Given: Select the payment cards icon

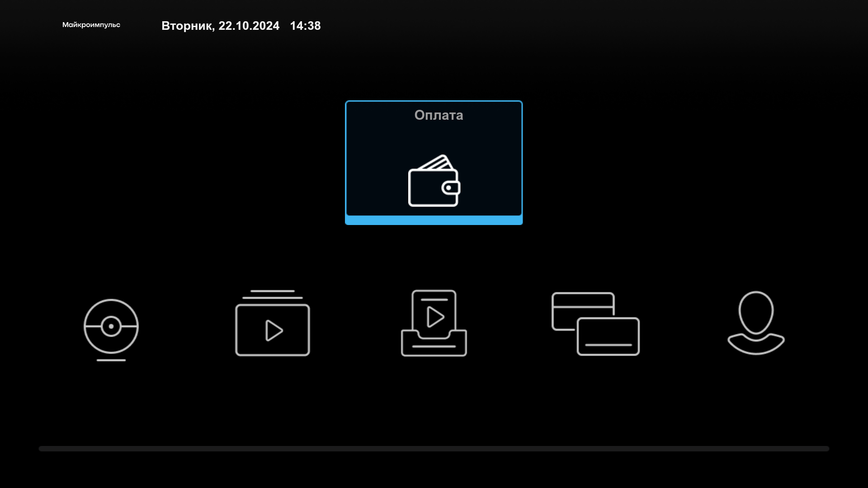Looking at the screenshot, I should pyautogui.click(x=595, y=324).
